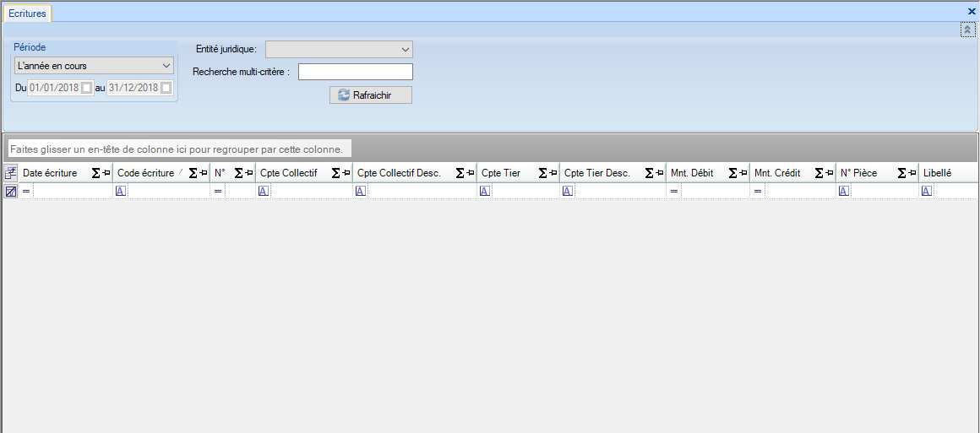The height and width of the screenshot is (433, 980).
Task: Click the sum icon in Date écriture column
Action: pos(95,173)
